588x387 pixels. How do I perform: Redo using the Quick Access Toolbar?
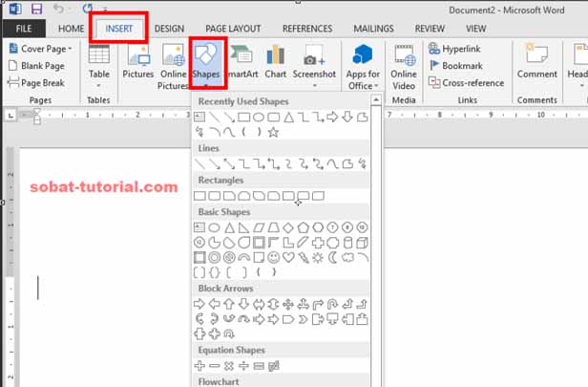pyautogui.click(x=88, y=9)
